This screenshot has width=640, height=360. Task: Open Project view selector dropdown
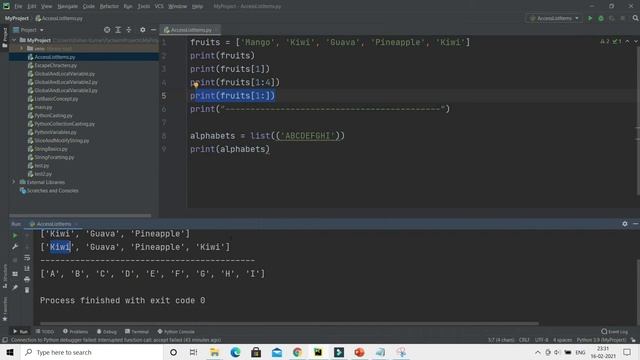[28, 30]
